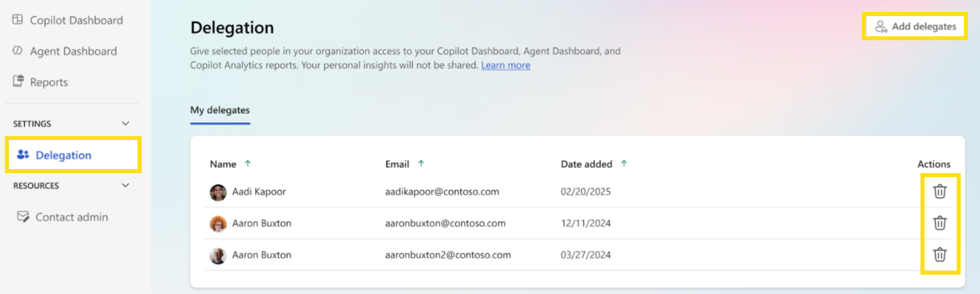
Task: Open the Delegation settings menu item
Action: [73, 155]
